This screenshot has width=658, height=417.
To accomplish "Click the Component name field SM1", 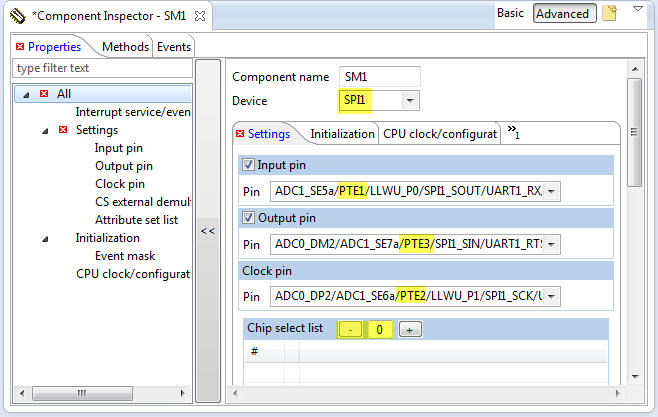I will (x=379, y=77).
